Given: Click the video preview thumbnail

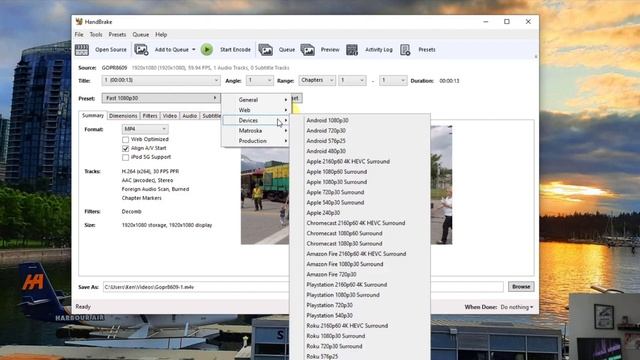Looking at the screenshot, I should click(x=346, y=185).
